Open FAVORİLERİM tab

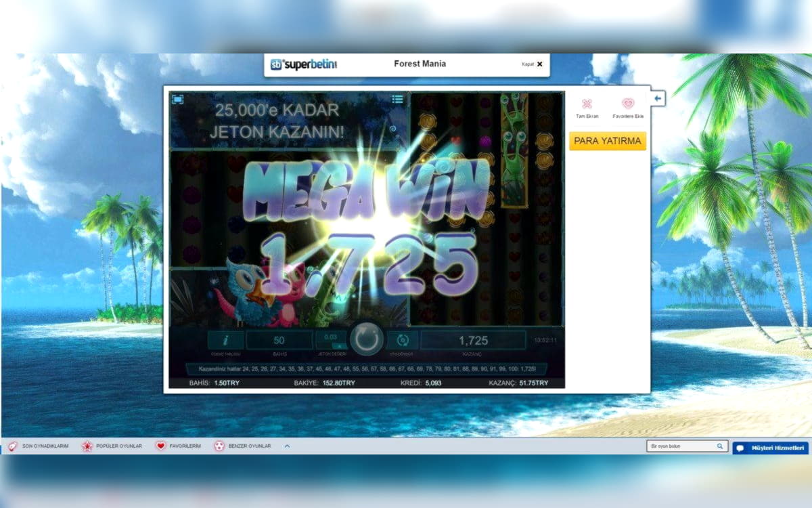click(179, 446)
